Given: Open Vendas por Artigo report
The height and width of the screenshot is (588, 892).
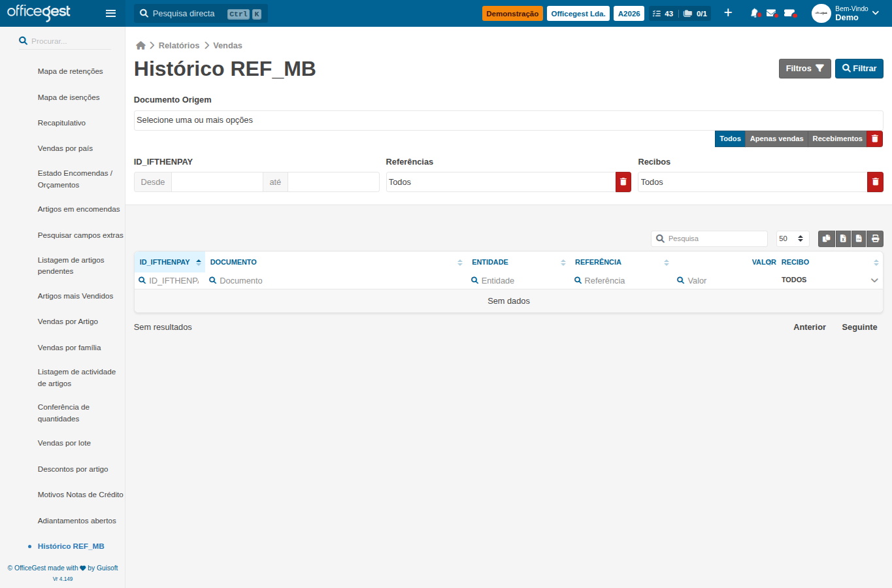Looking at the screenshot, I should (68, 321).
